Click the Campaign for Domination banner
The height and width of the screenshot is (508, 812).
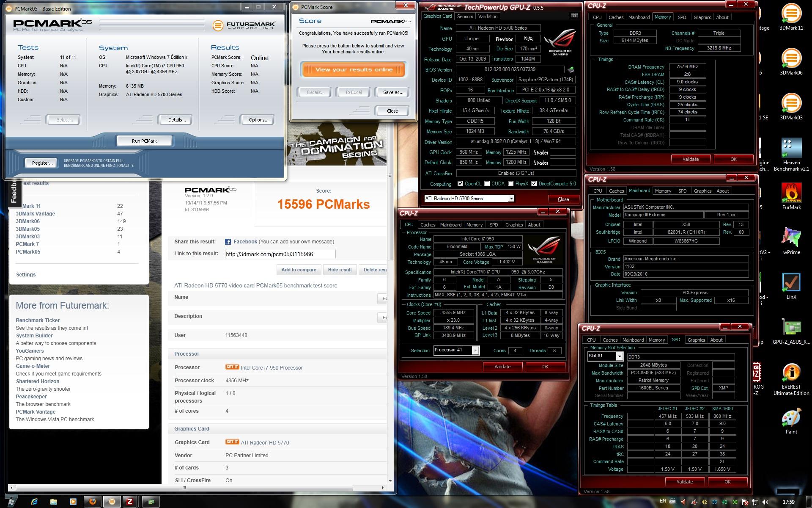tap(338, 144)
